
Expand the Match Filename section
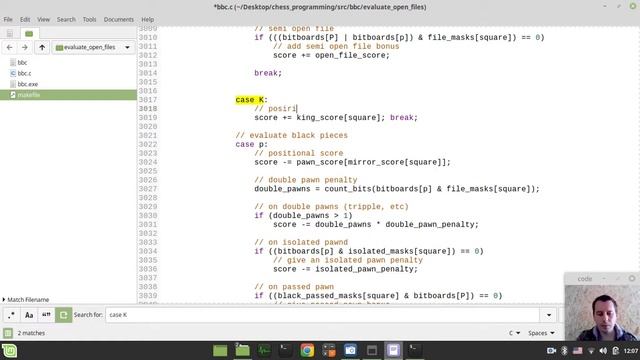click(26, 300)
